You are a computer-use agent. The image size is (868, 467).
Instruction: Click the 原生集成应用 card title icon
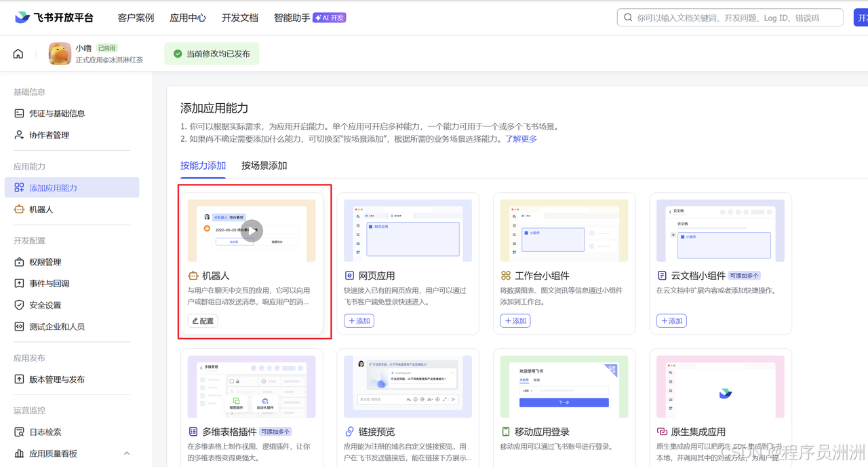(662, 432)
